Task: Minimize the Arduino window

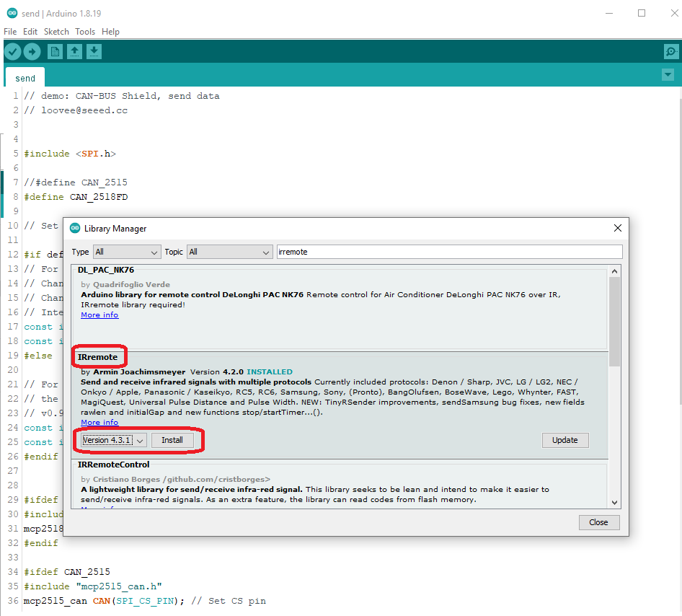Action: [609, 13]
